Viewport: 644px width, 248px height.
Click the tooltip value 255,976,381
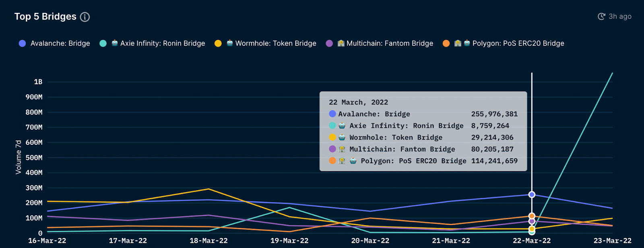pyautogui.click(x=494, y=114)
